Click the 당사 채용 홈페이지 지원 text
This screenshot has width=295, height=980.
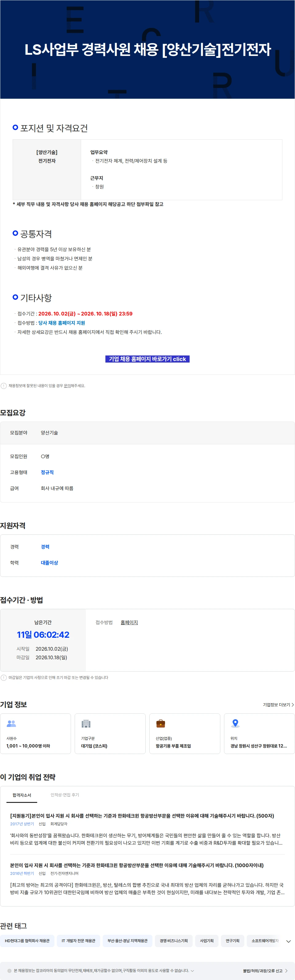[61, 323]
